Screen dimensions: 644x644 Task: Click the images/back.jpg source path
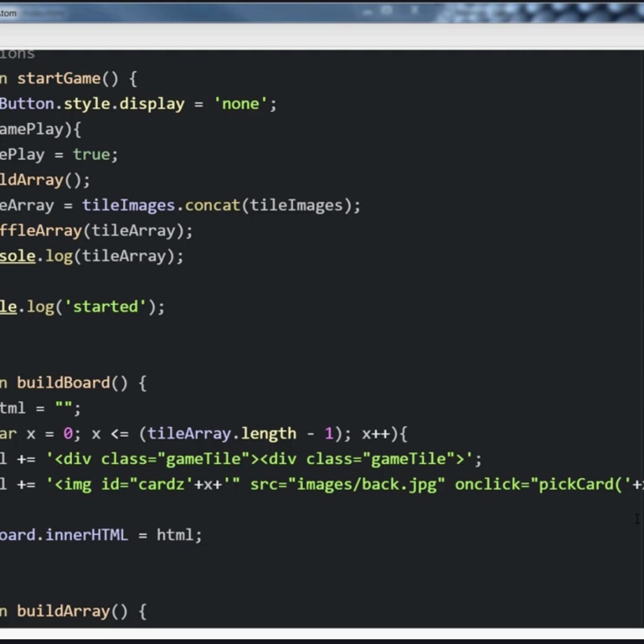point(366,485)
